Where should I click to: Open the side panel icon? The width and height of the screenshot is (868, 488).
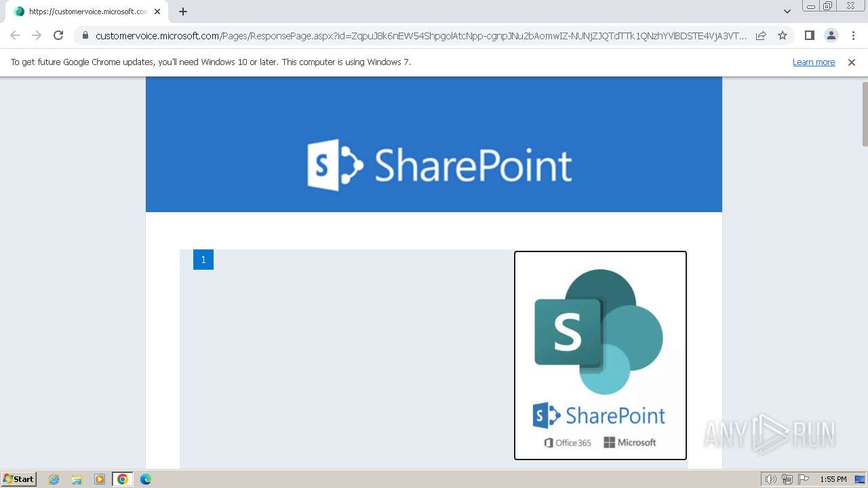[809, 35]
